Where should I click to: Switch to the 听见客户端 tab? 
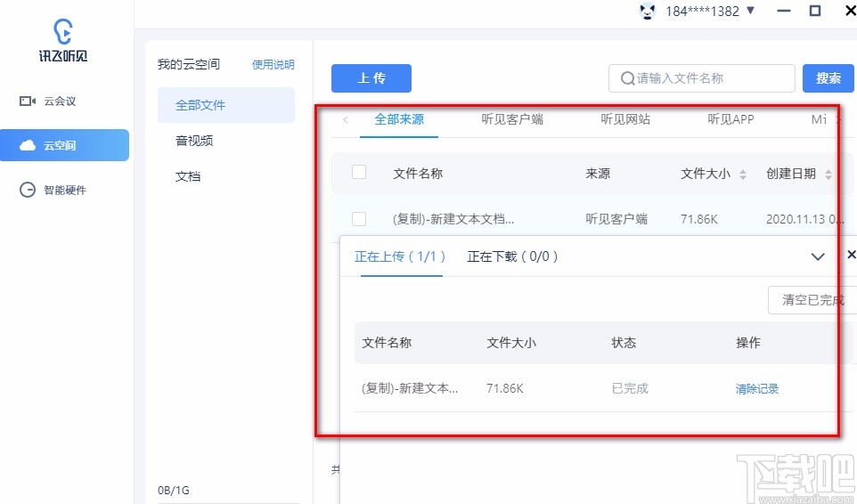(x=512, y=119)
